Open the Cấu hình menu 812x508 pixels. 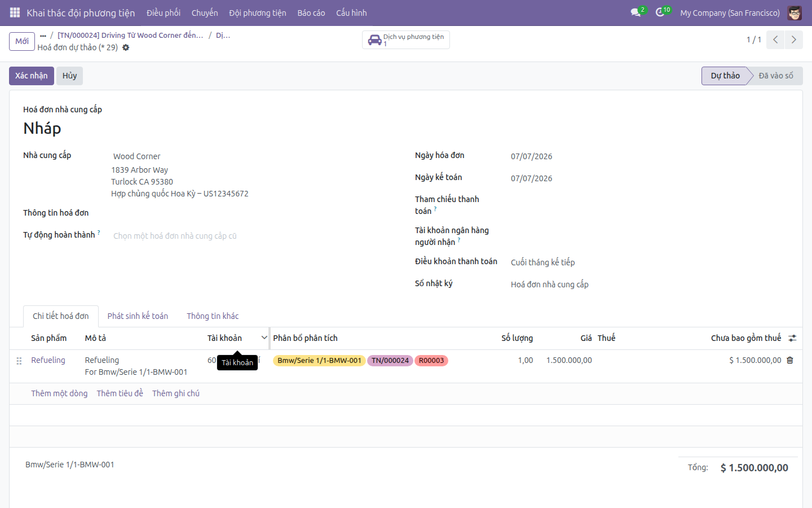click(x=351, y=12)
